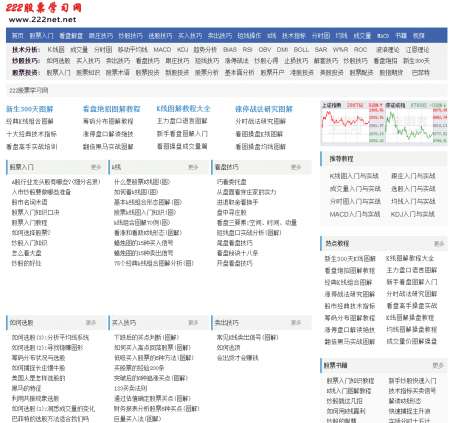Screen dimensions: 450x423
Task: Open the 开盘看盘技巧 article link
Action: point(235,263)
